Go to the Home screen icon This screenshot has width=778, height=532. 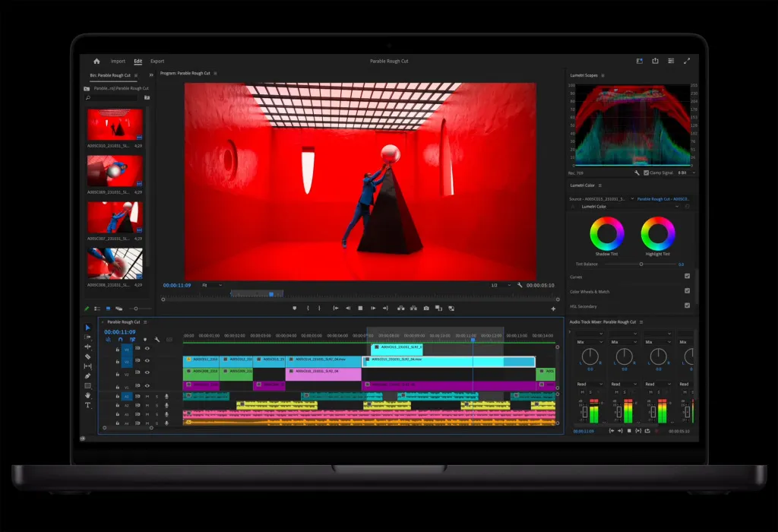click(x=96, y=61)
